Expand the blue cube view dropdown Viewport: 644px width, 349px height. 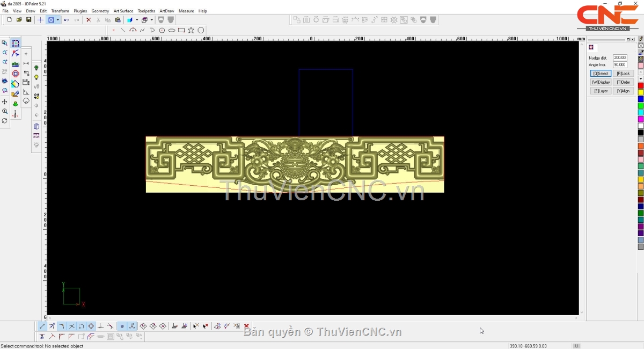[137, 20]
